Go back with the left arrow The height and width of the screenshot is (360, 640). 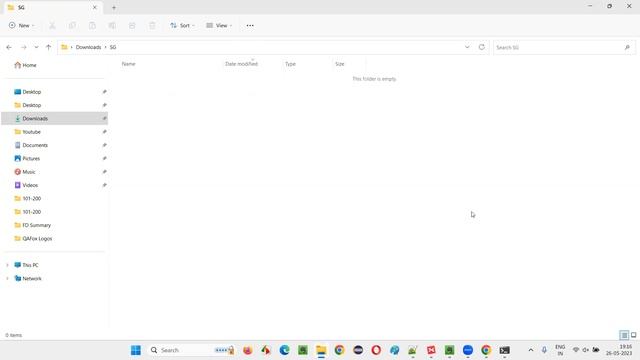point(9,47)
